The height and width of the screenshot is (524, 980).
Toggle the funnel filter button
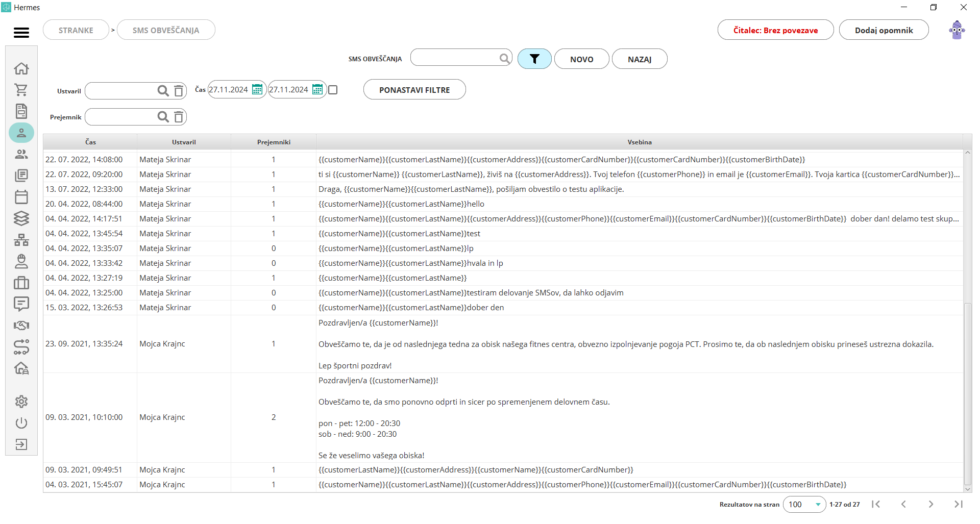pos(534,59)
